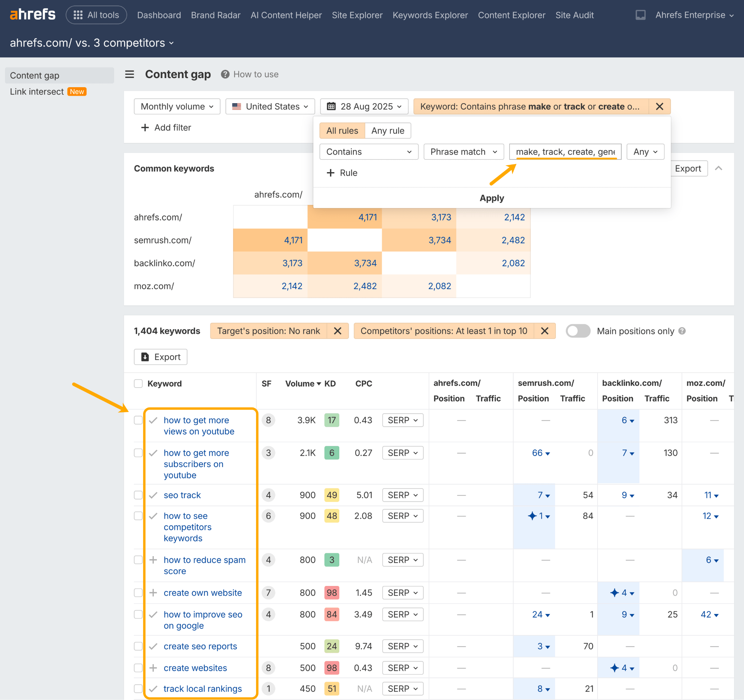Image resolution: width=744 pixels, height=700 pixels.
Task: Click the How to use help icon
Action: pyautogui.click(x=225, y=74)
